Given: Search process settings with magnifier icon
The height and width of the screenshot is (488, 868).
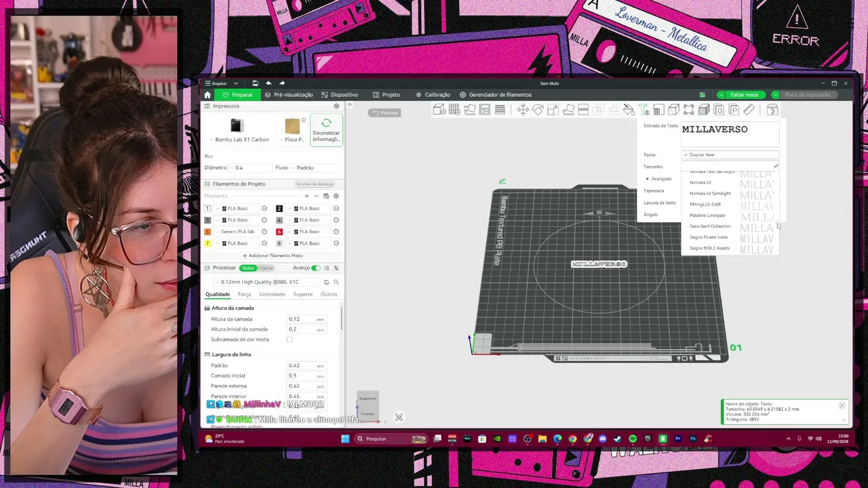Looking at the screenshot, I should point(336,282).
